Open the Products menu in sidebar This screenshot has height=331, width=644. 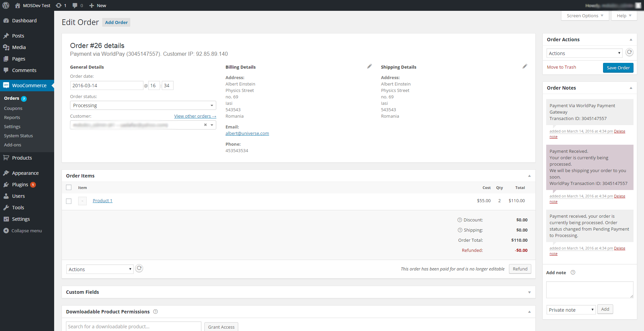(22, 158)
